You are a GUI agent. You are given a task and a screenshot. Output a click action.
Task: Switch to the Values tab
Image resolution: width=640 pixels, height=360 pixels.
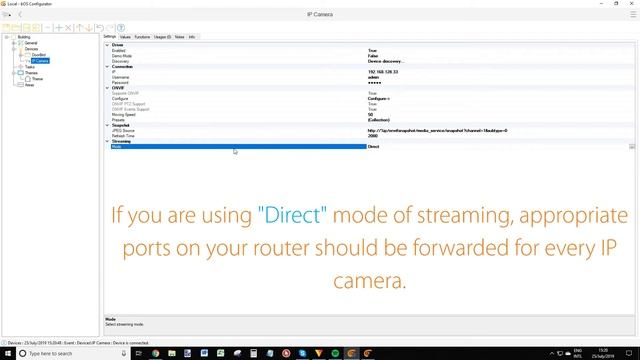[x=125, y=37]
